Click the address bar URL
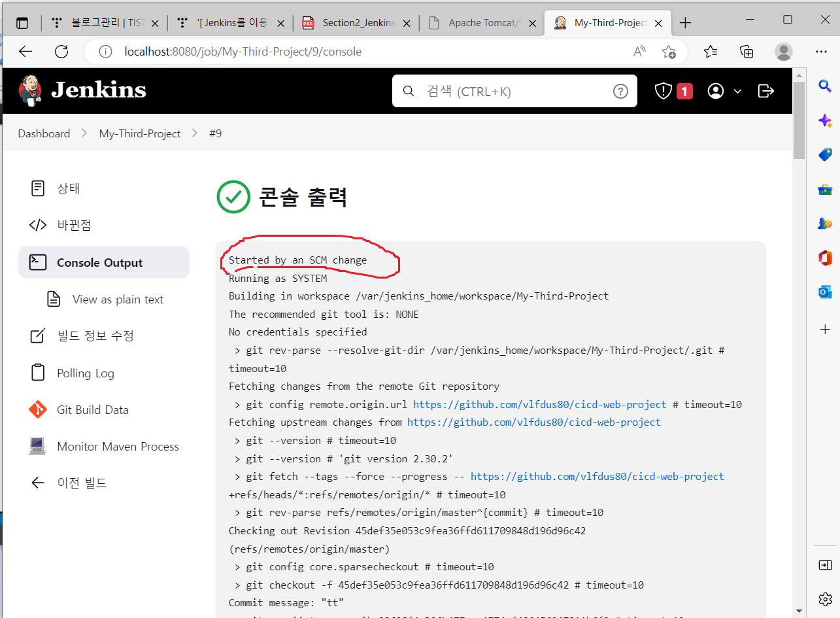840x618 pixels. pos(243,52)
